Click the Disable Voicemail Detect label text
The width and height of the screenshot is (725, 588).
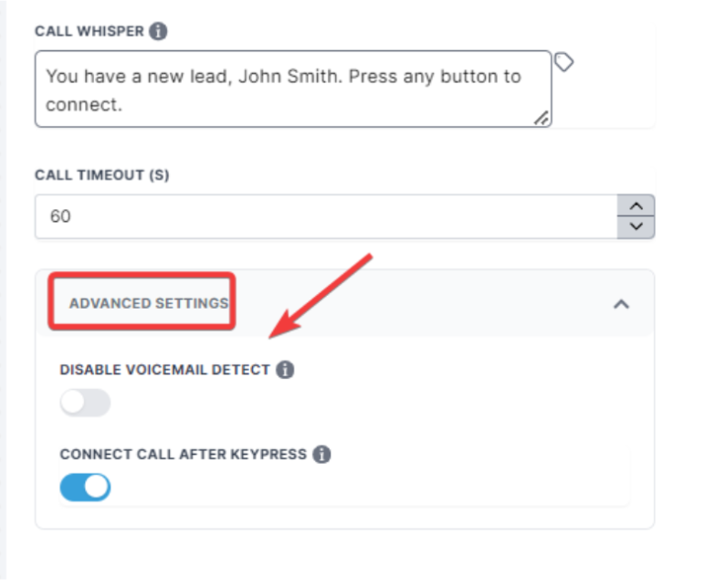164,370
